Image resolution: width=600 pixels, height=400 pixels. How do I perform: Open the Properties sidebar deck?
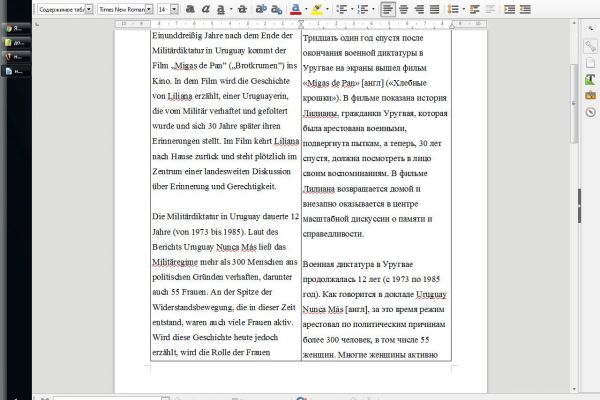(590, 46)
